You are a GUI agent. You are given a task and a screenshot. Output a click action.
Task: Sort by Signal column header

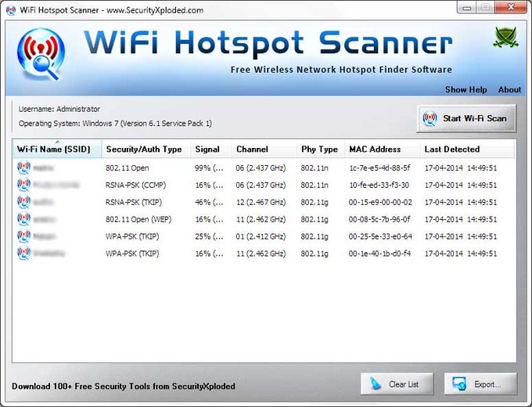tap(211, 149)
